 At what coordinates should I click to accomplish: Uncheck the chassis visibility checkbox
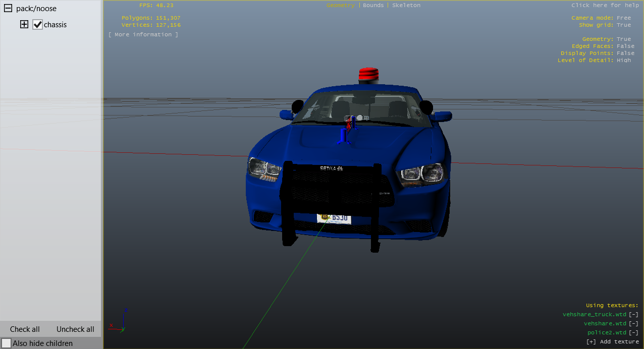click(x=37, y=25)
